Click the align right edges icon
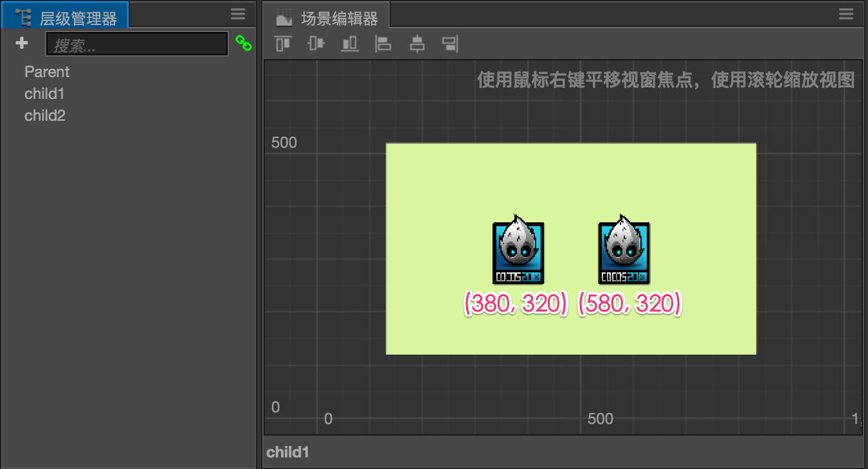Image resolution: width=868 pixels, height=469 pixels. 450,44
